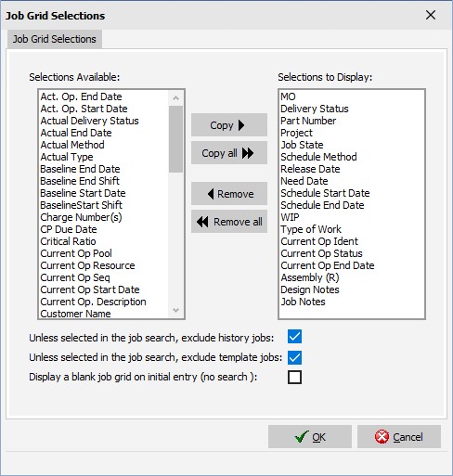Select Schedule Method in display list
Image resolution: width=453 pixels, height=476 pixels.
coord(318,157)
